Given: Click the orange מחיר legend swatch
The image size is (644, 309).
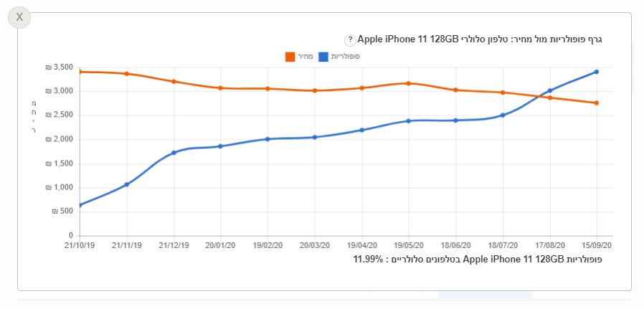Looking at the screenshot, I should coord(290,57).
